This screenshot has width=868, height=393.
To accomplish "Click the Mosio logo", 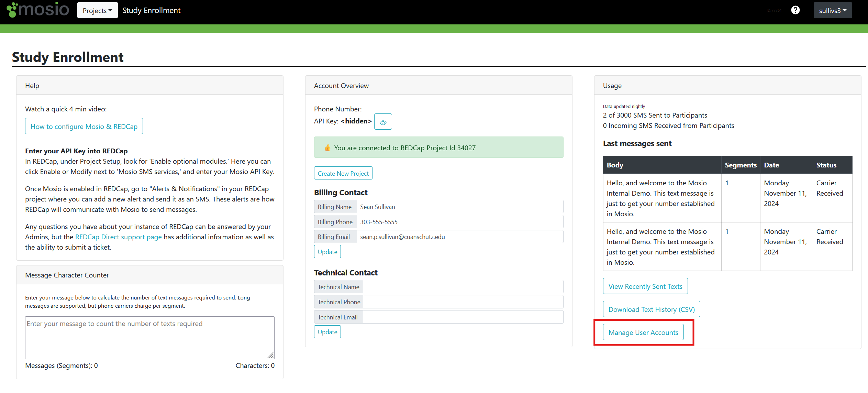I will (38, 10).
